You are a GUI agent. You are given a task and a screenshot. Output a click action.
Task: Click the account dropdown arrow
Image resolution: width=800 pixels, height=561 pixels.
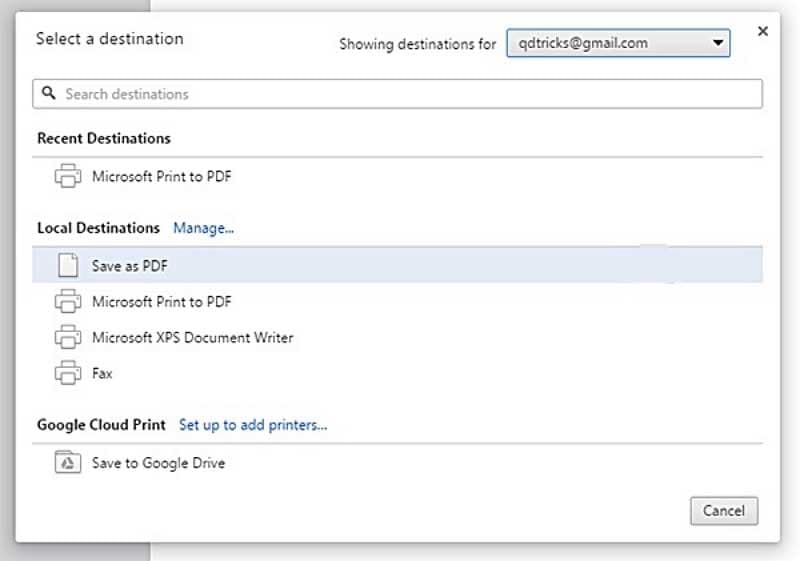click(x=717, y=43)
